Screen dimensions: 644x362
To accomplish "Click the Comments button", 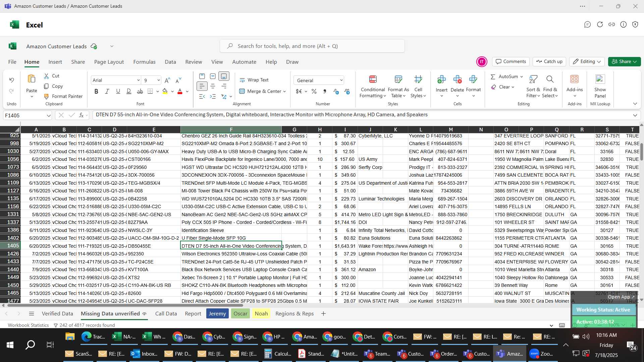I will (511, 62).
